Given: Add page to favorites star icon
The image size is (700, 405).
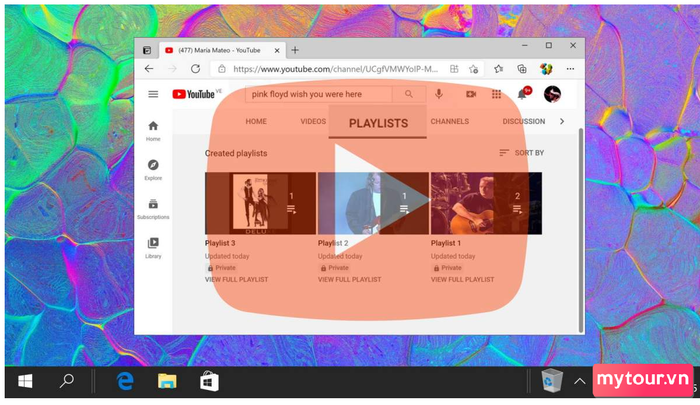Looking at the screenshot, I should [x=474, y=69].
